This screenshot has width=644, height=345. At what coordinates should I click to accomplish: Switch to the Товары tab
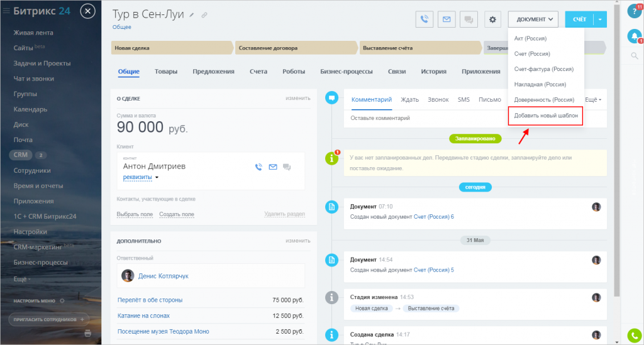(166, 72)
